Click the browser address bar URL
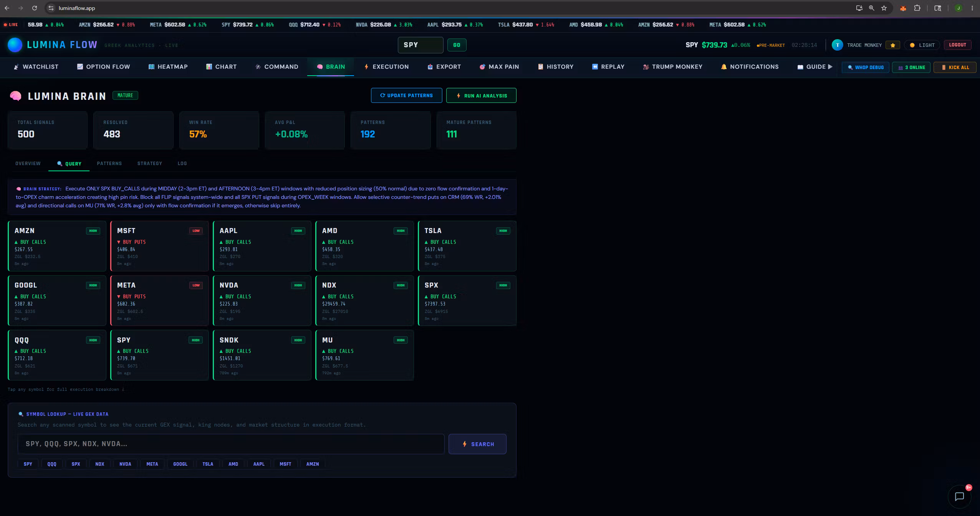This screenshot has height=516, width=980. click(77, 8)
